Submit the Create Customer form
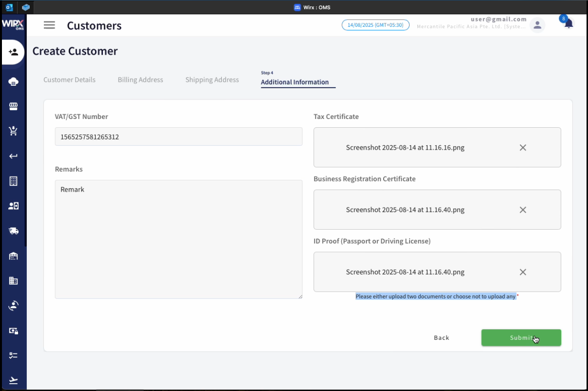The height and width of the screenshot is (391, 588). (x=521, y=337)
